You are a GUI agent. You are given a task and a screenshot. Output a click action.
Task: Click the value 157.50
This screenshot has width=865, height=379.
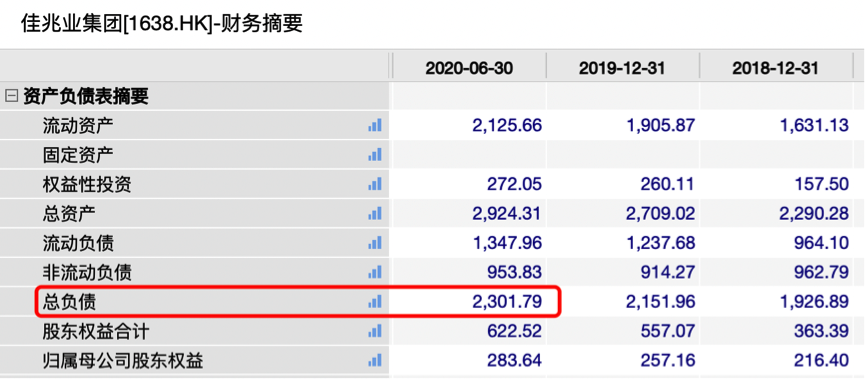point(821,184)
